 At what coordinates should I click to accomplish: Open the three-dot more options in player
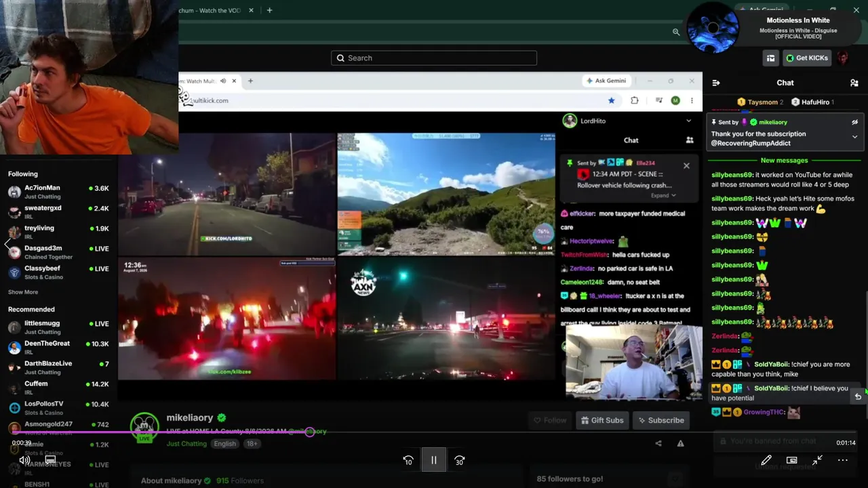point(843,460)
